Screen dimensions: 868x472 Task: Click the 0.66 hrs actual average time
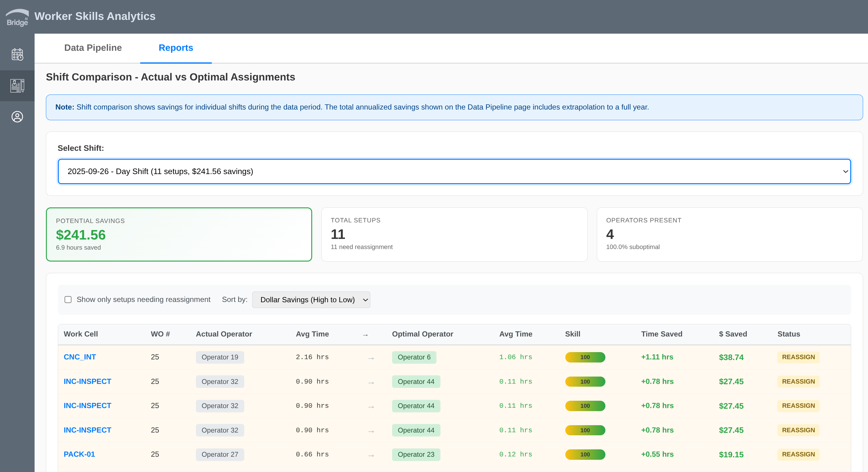[312, 454]
